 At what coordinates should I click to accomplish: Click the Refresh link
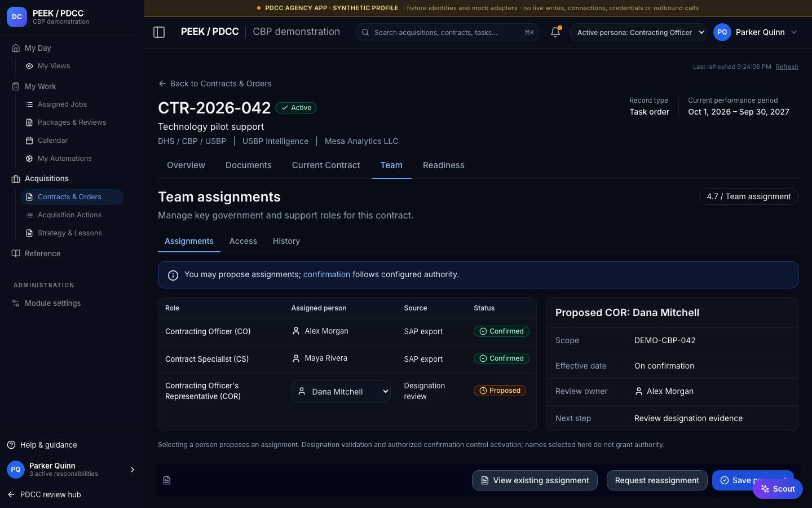(x=787, y=67)
